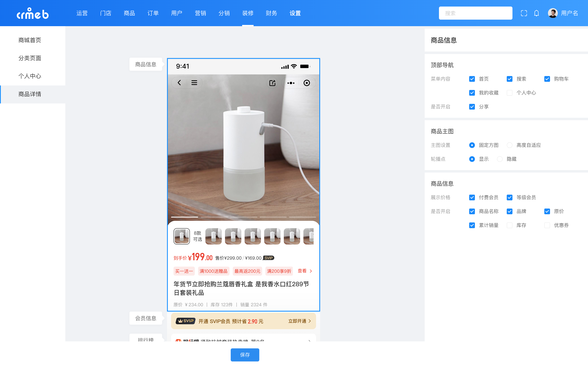
Task: Select the 高度自适应 radio option
Action: click(x=510, y=145)
